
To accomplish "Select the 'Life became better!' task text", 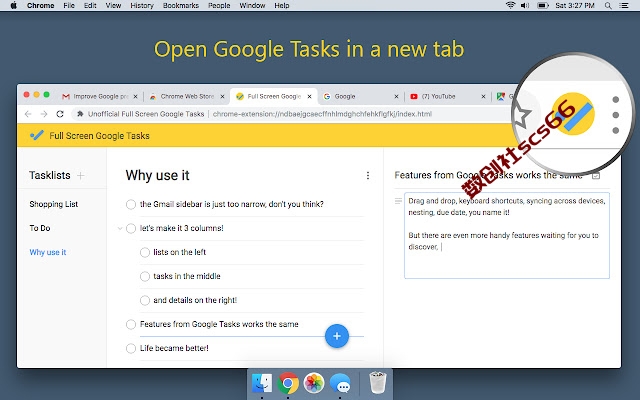I will pos(174,348).
